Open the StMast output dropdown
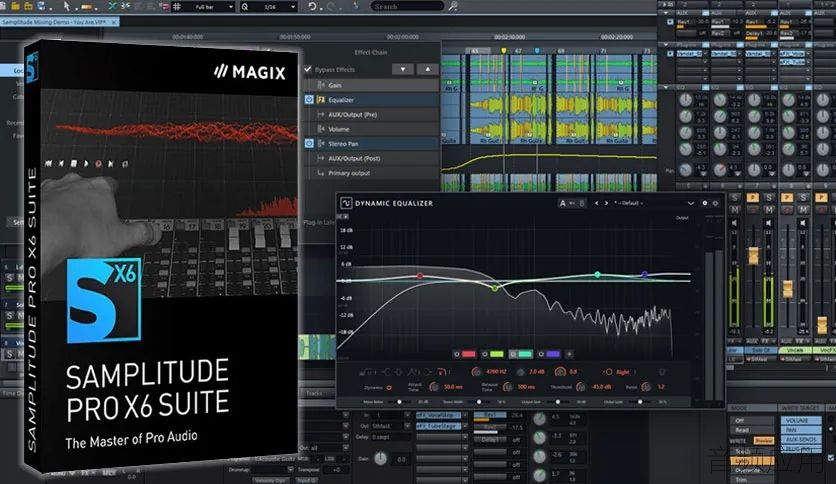This screenshot has height=484, width=836. tap(407, 426)
